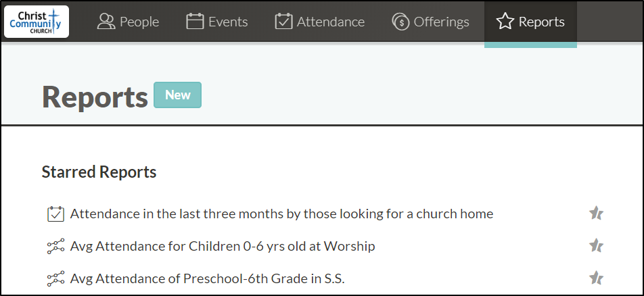
Task: Unstar Avg Attendance of Preschool-6th Grade report
Action: point(596,278)
